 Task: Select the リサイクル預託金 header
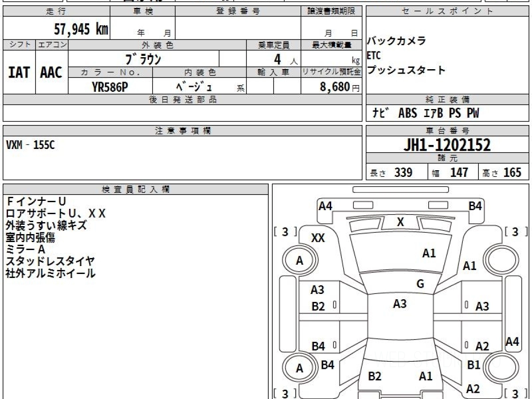332,72
